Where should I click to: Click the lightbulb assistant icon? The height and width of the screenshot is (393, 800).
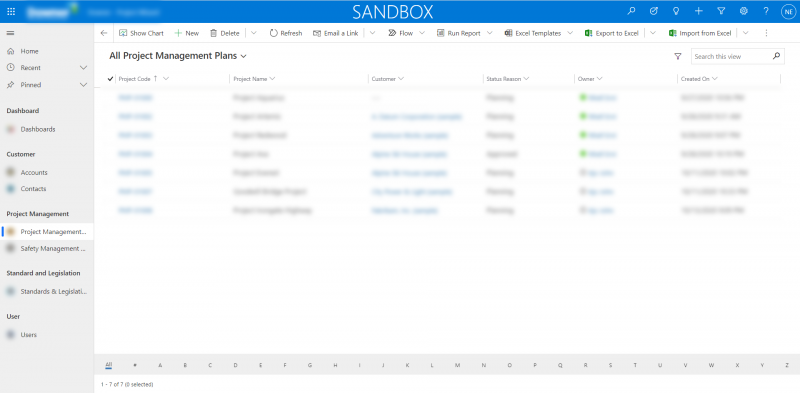click(x=676, y=11)
